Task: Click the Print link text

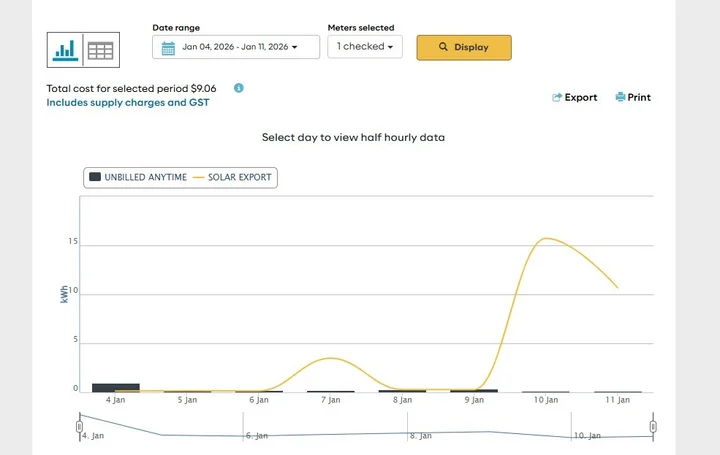Action: tap(639, 98)
